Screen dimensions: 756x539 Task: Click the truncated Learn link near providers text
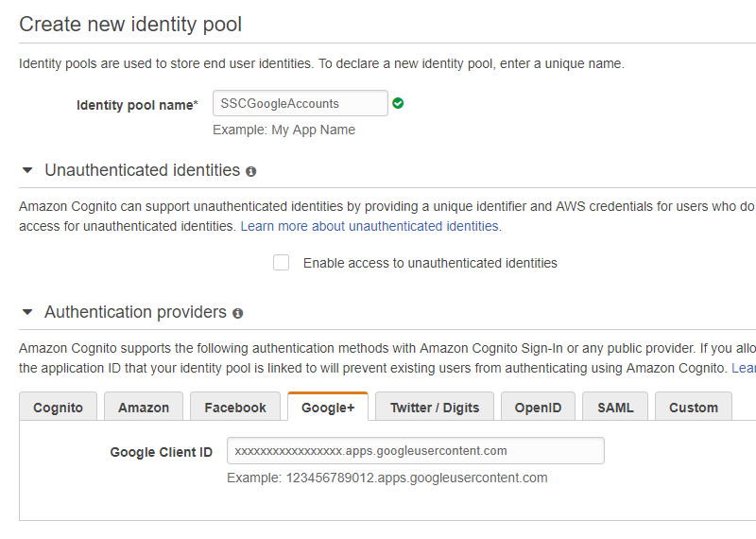coord(744,368)
